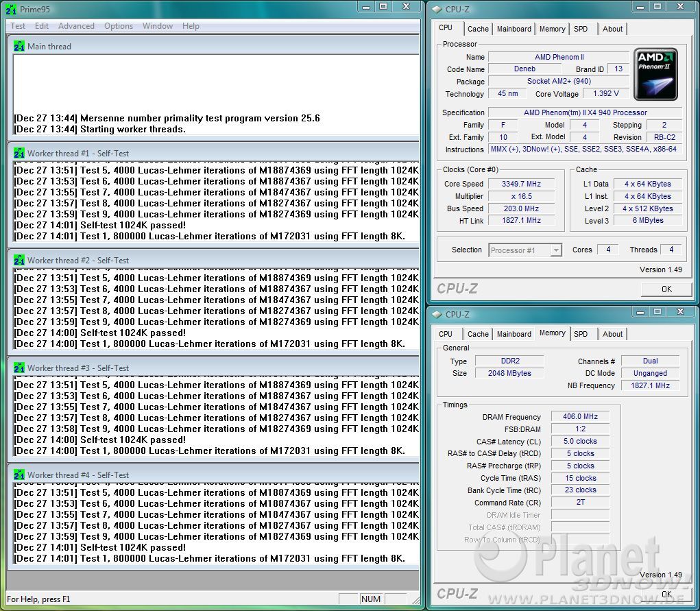Click the Bank Cycle Time 23 clocks value

pos(580,490)
